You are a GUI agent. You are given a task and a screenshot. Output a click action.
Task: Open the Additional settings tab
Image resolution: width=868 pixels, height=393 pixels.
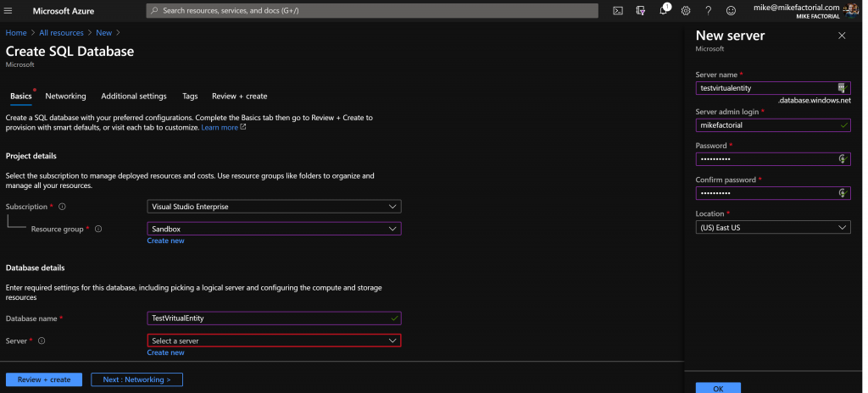tap(133, 97)
